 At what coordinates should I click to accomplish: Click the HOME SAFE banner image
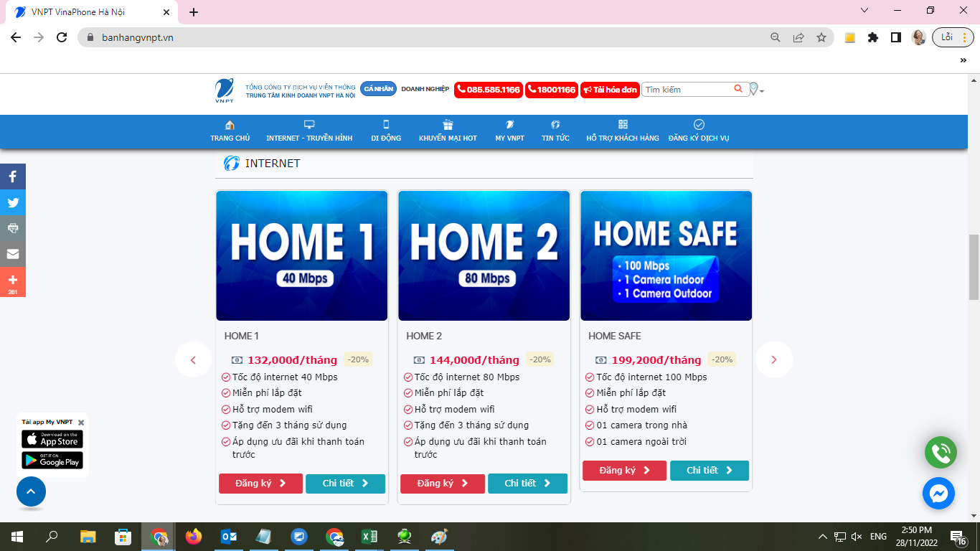tap(666, 255)
